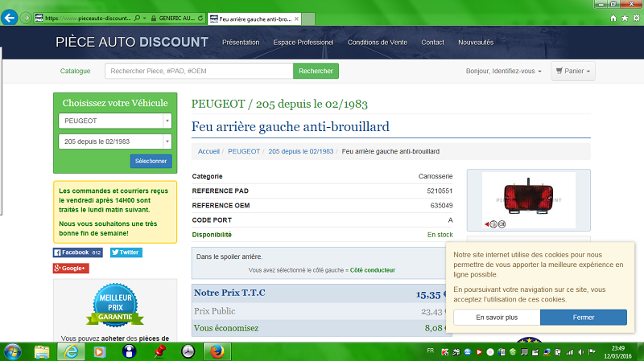
Task: Click the volume speaker tray icon
Action: click(x=580, y=352)
